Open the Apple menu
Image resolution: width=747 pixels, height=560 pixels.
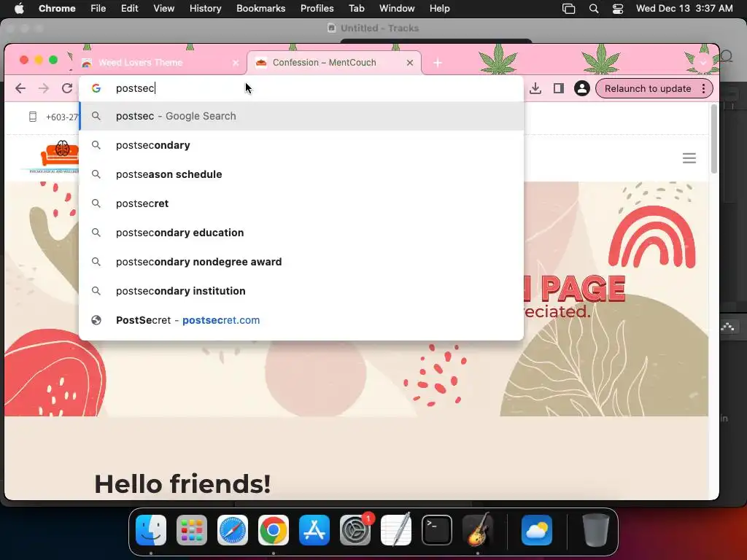tap(19, 9)
